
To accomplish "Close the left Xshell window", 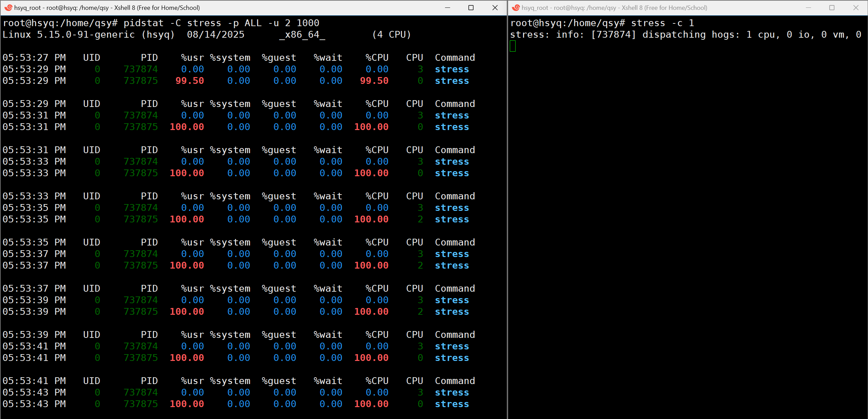I will click(x=495, y=7).
